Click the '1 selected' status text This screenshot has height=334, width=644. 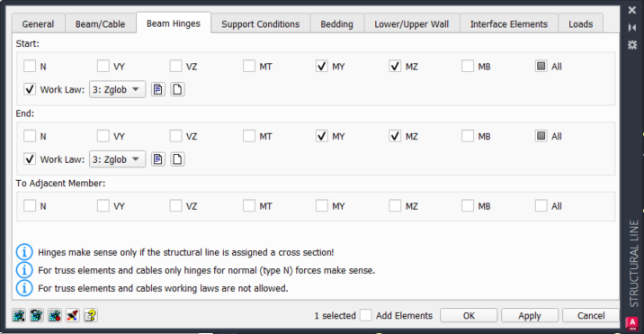pos(335,315)
